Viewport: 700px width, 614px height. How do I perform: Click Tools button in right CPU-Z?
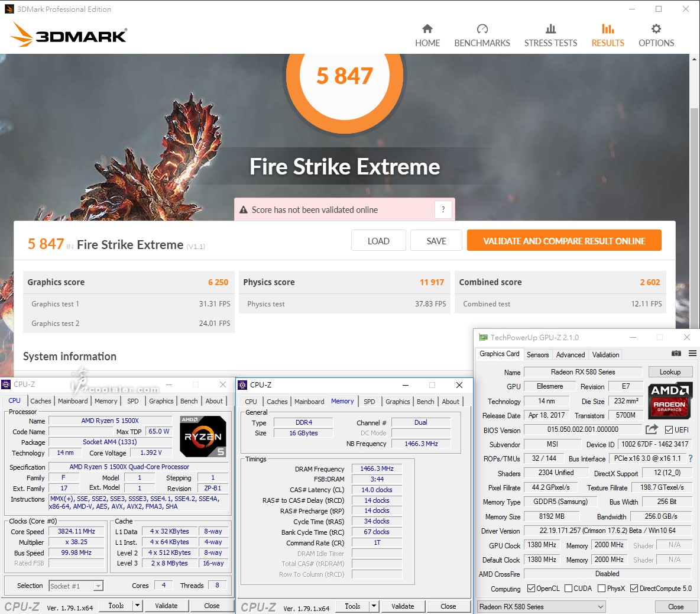(x=352, y=606)
